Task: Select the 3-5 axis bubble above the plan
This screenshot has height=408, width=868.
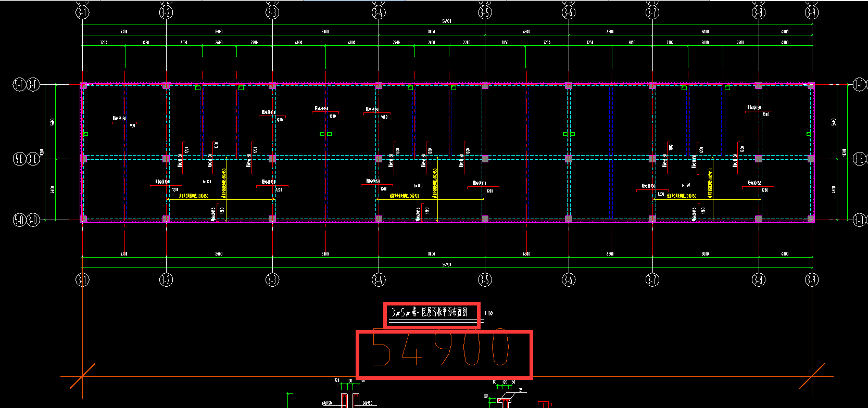Action: pyautogui.click(x=485, y=12)
